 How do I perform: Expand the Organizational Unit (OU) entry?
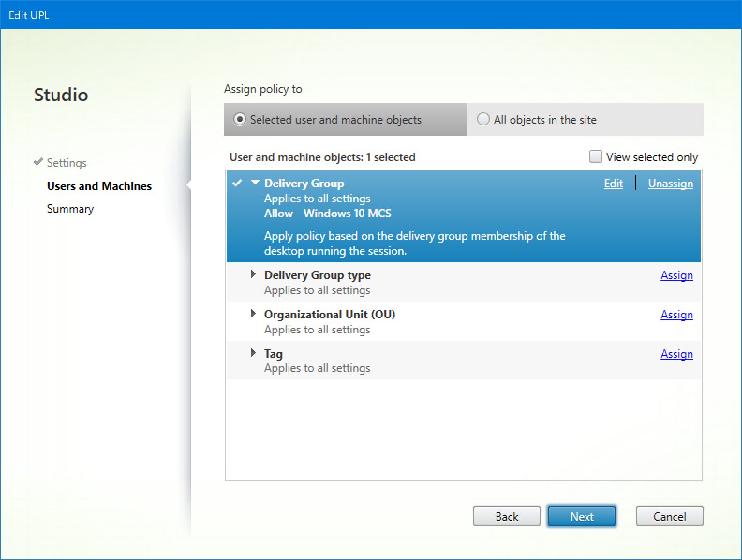(x=253, y=314)
